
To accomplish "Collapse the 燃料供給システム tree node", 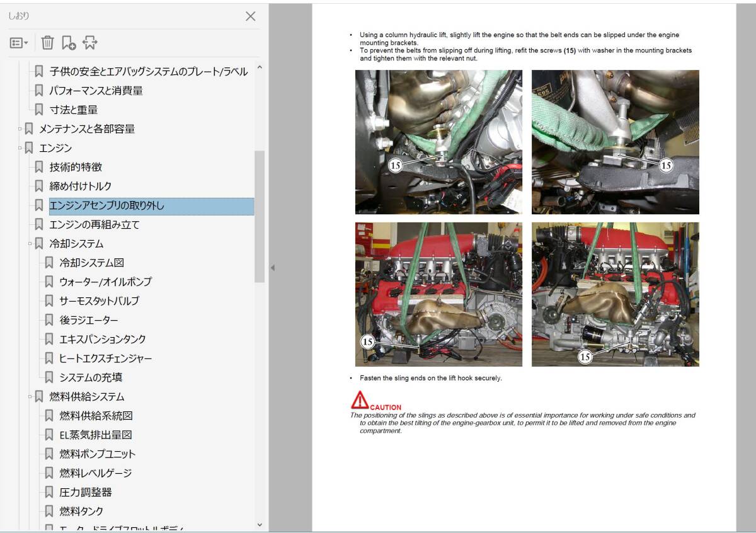I will tap(30, 397).
